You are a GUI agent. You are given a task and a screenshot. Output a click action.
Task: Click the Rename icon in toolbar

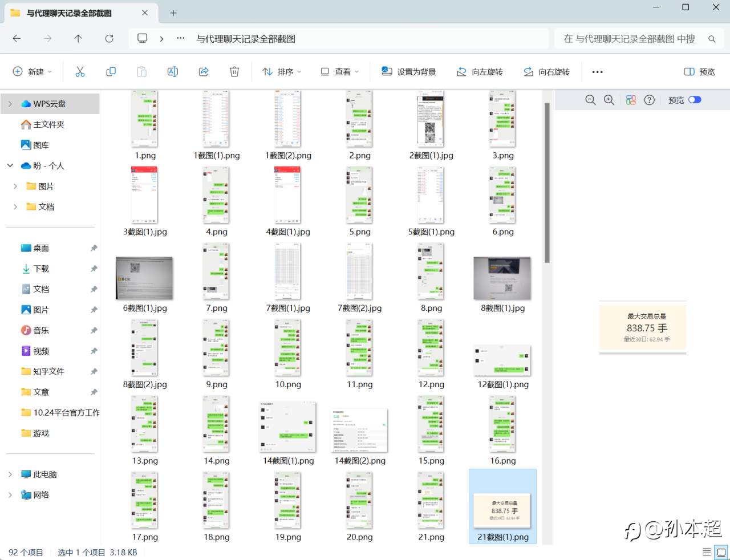click(172, 71)
